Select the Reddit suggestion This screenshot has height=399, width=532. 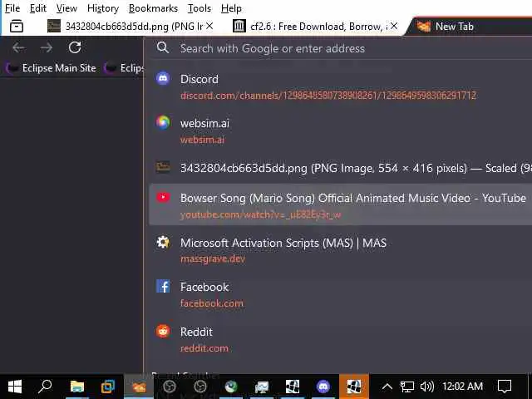click(341, 339)
